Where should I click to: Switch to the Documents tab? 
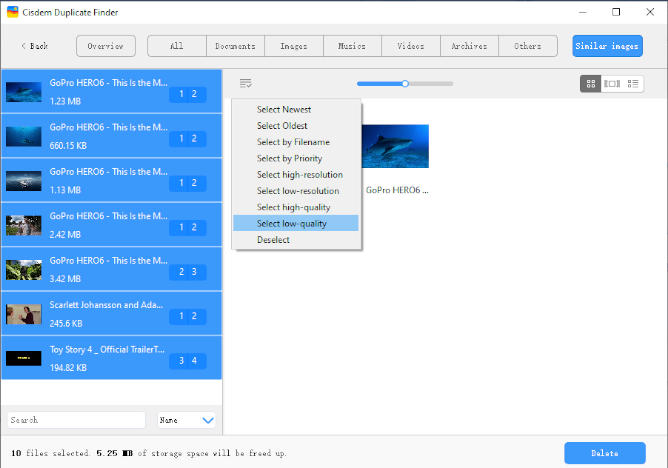[235, 46]
